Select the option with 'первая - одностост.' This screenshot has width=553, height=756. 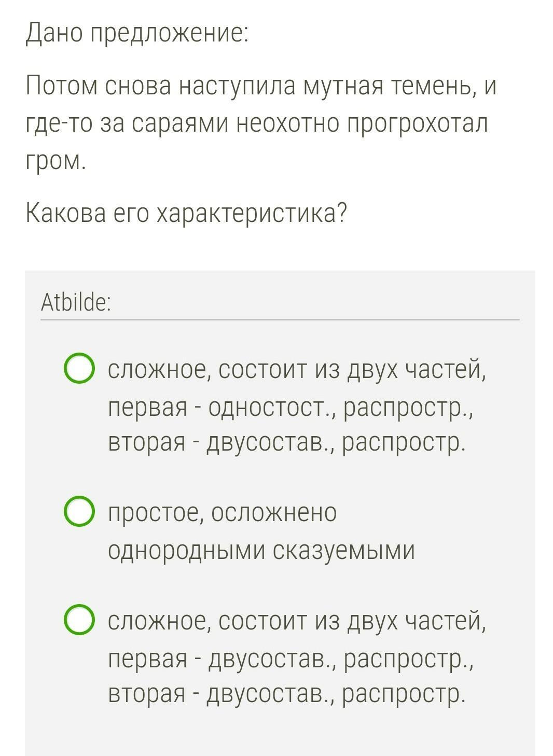click(x=79, y=369)
